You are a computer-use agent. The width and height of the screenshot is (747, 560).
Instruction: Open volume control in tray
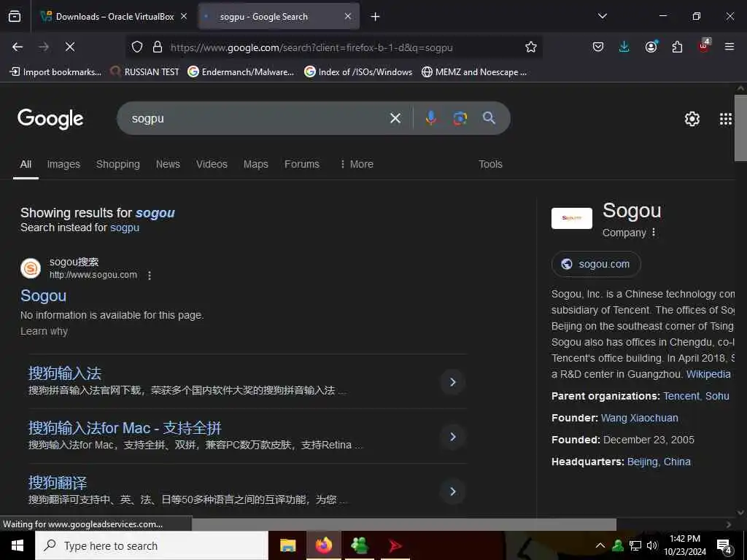pos(652,545)
